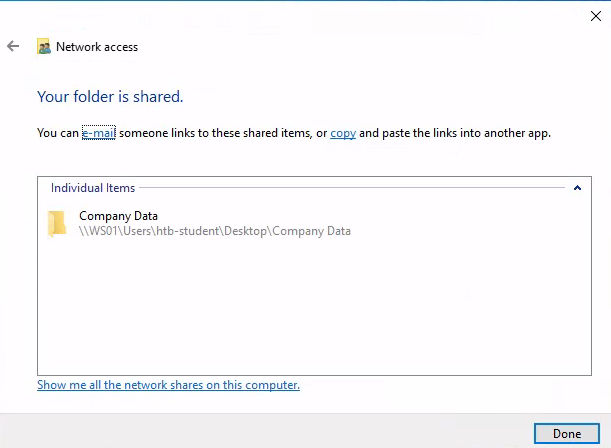Viewport: 611px width, 448px height.
Task: Click 'someone links to these shared items' text
Action: pos(222,132)
